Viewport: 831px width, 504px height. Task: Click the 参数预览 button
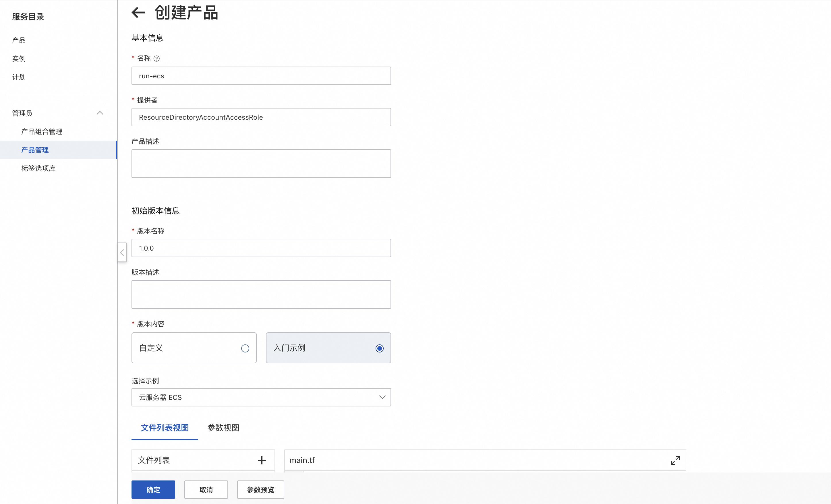[260, 489]
